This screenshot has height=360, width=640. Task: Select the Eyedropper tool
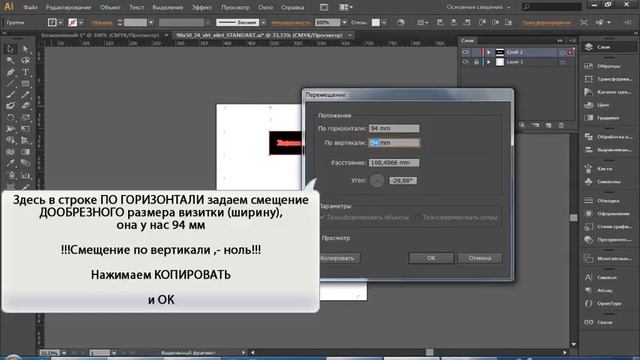[10, 163]
